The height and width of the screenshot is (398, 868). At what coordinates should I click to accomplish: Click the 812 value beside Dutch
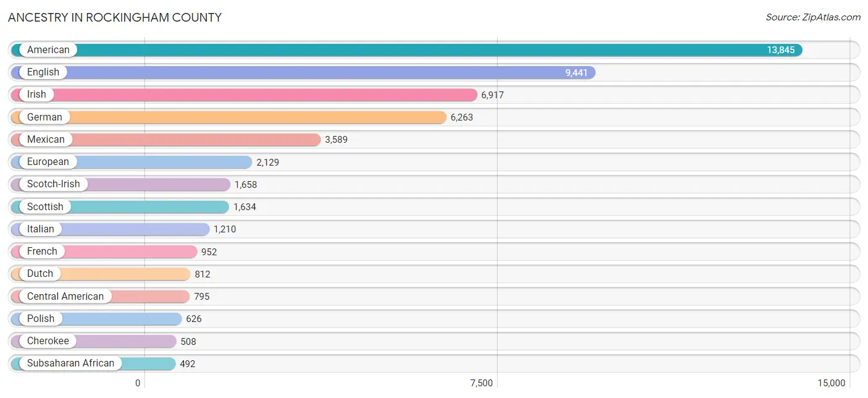pyautogui.click(x=202, y=274)
